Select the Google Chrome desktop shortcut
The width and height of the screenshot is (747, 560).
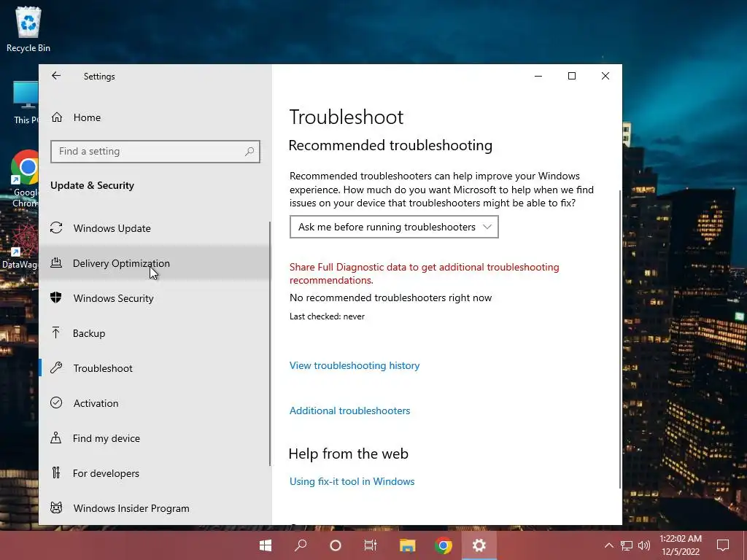tap(25, 179)
